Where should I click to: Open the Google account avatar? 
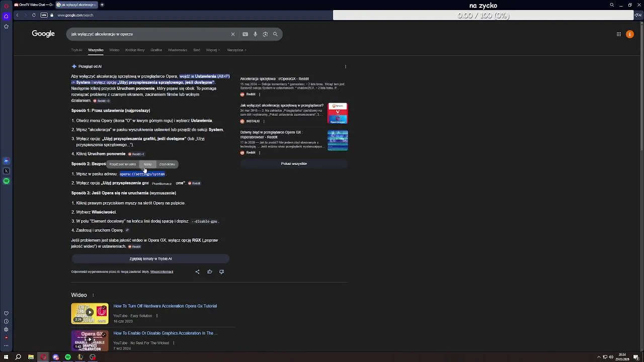coord(630,34)
